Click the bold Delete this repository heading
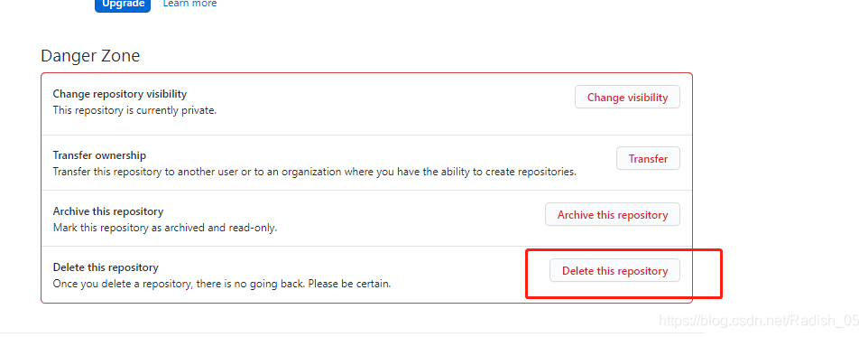Viewport: 868px width, 337px height. 106,267
